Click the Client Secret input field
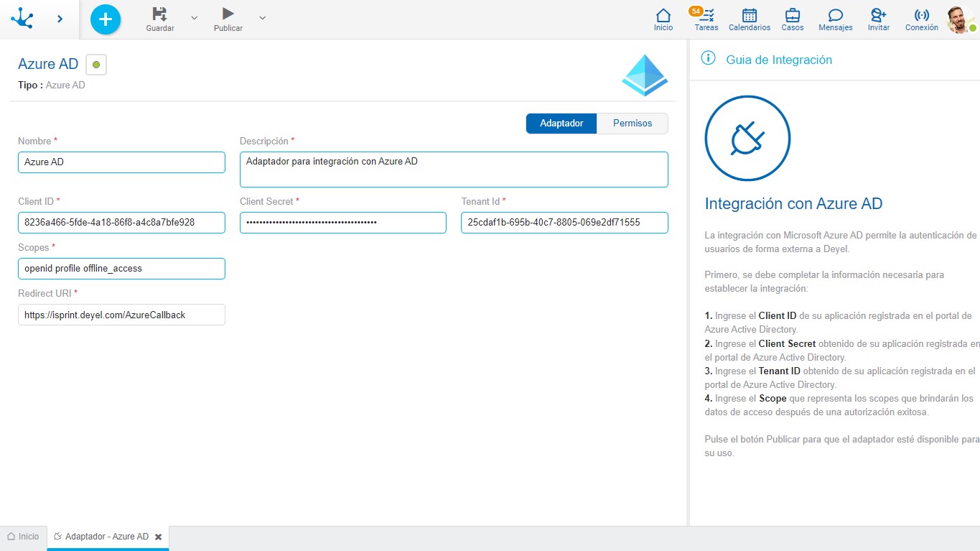 tap(342, 223)
